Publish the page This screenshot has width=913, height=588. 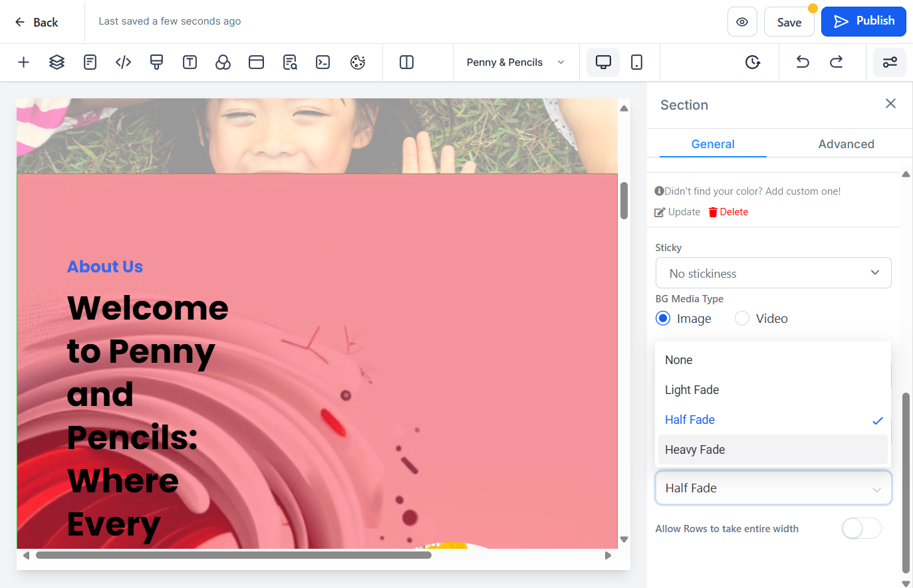(864, 21)
